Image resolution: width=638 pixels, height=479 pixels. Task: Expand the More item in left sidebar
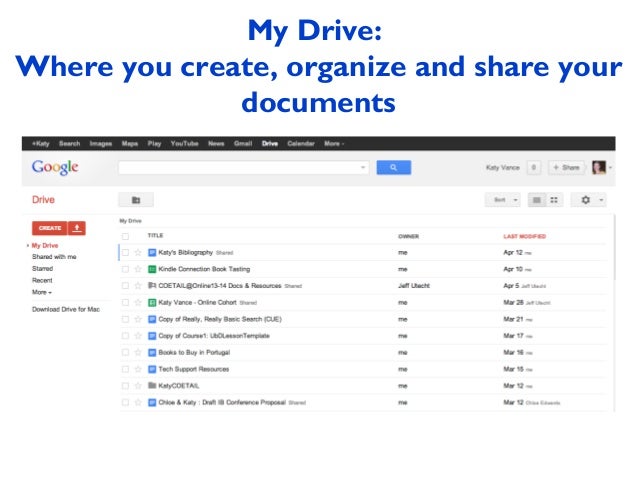coord(42,292)
